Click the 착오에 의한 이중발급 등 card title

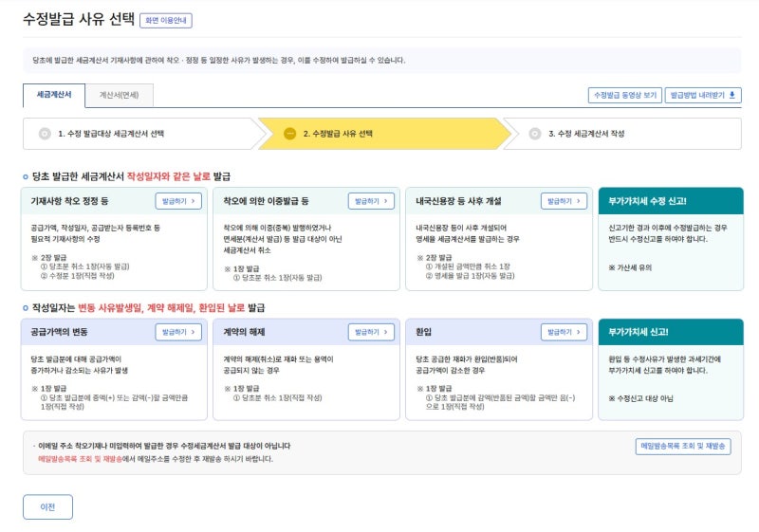[266, 201]
